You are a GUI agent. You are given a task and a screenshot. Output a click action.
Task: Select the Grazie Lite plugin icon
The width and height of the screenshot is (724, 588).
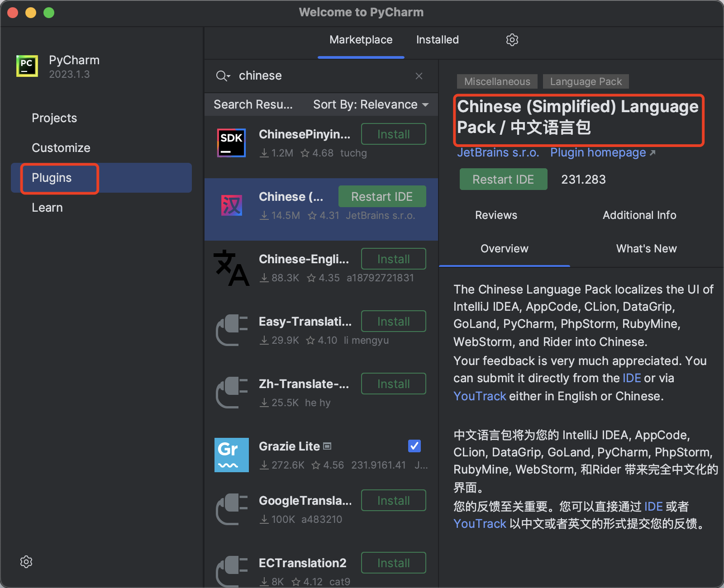(231, 455)
